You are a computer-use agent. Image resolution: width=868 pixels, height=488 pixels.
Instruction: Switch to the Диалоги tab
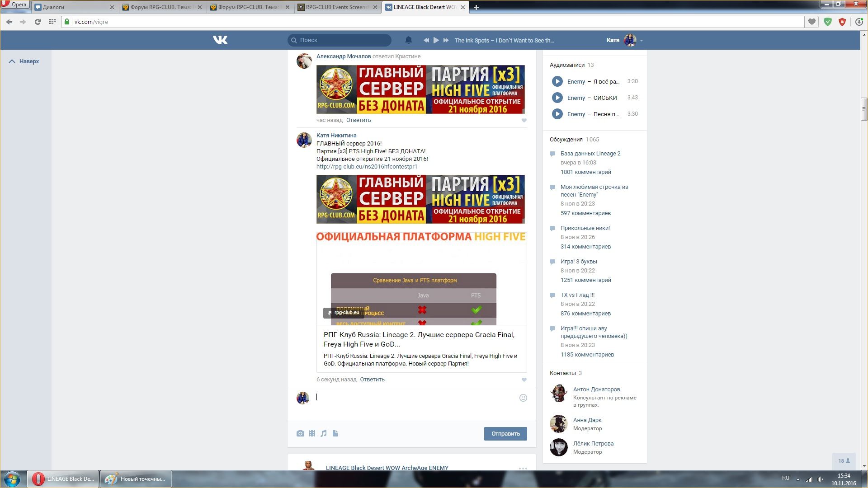(x=74, y=7)
